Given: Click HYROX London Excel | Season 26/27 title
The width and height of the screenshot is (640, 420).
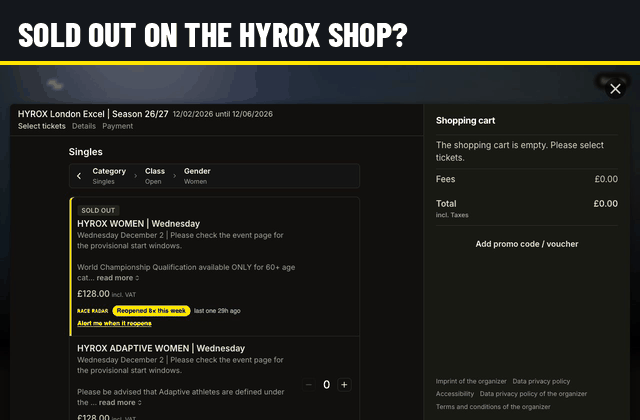Looking at the screenshot, I should pos(93,114).
